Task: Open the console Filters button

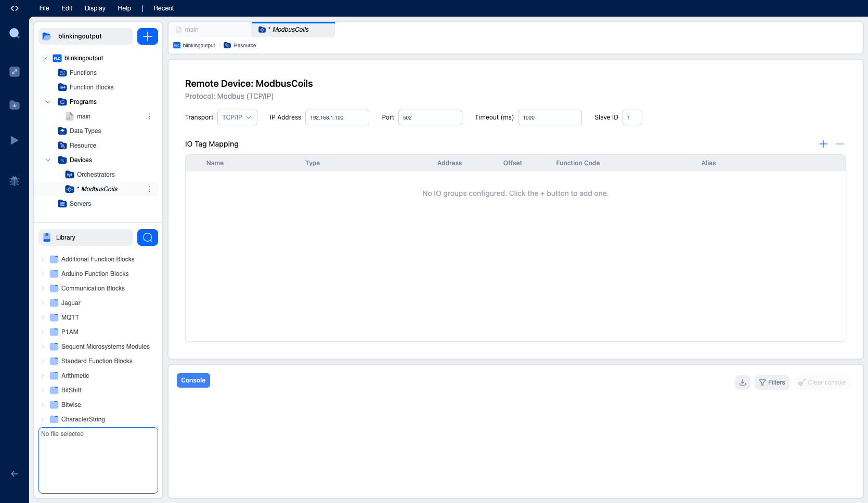Action: click(x=772, y=382)
